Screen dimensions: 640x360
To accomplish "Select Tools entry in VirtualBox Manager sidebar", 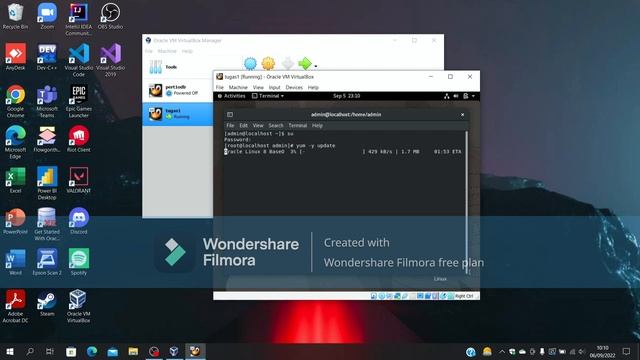I will 178,67.
